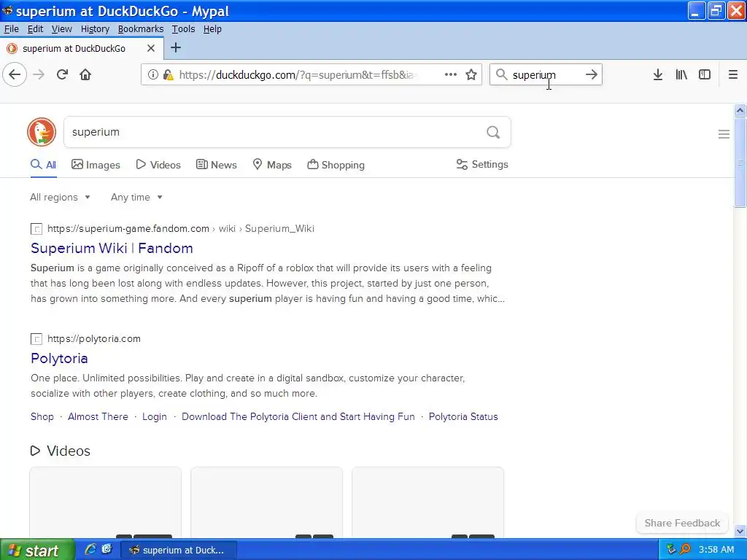The height and width of the screenshot is (560, 747).
Task: Click the favicon beside polytoria.com
Action: click(x=36, y=339)
